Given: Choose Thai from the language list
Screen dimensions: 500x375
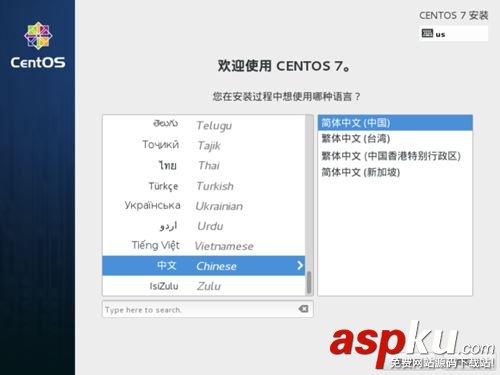Looking at the screenshot, I should pos(204,165).
